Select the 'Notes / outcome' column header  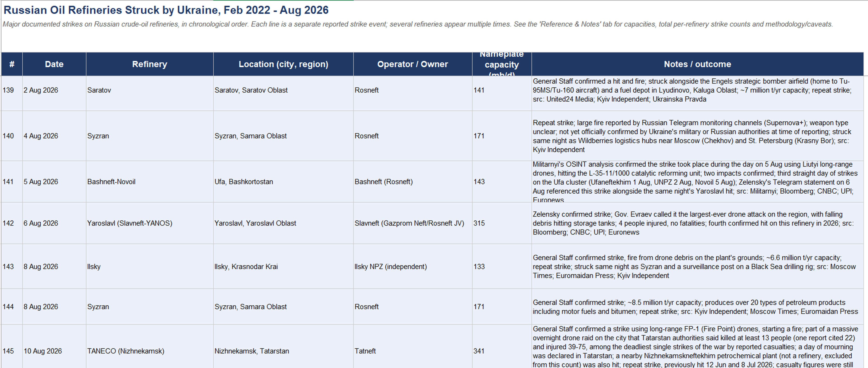(x=698, y=64)
